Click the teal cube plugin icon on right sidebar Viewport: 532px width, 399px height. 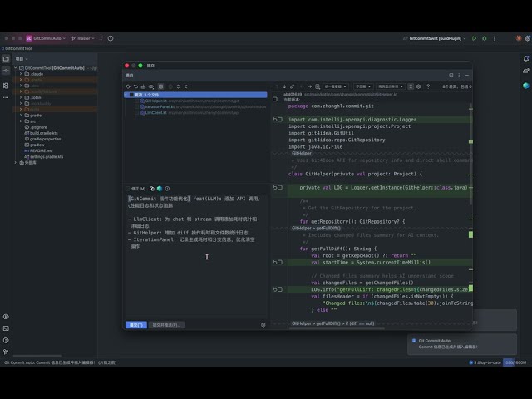526,86
